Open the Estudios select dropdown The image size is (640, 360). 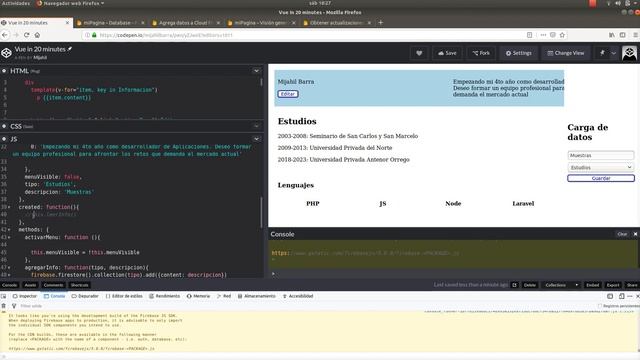pyautogui.click(x=601, y=167)
